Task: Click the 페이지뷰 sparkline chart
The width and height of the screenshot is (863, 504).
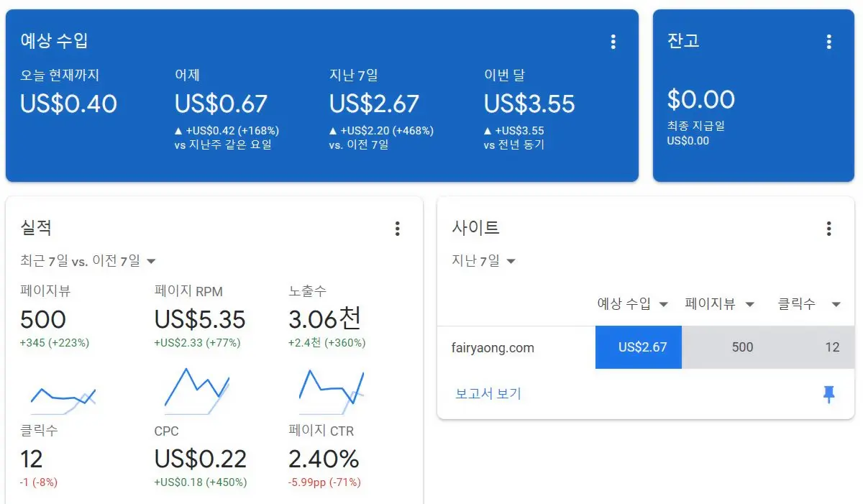Action: [x=63, y=394]
